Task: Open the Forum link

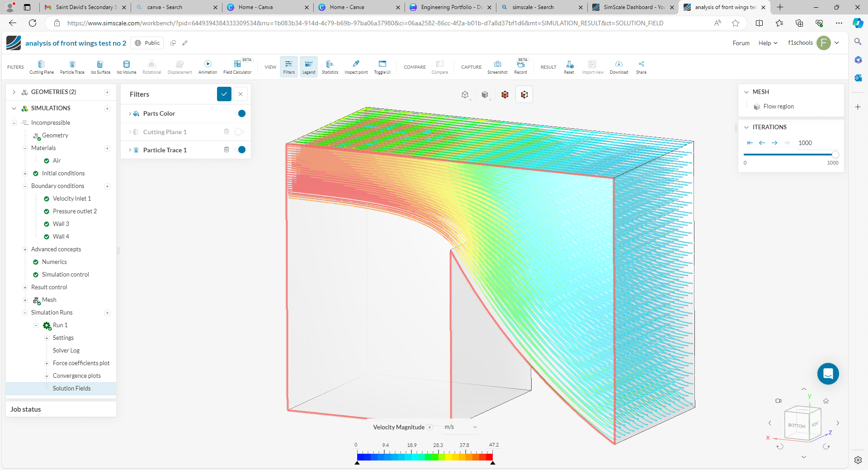Action: click(x=741, y=43)
